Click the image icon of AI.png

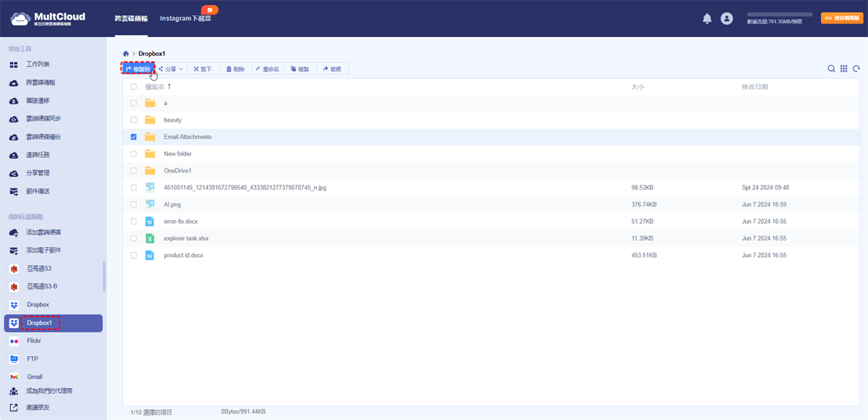(150, 204)
